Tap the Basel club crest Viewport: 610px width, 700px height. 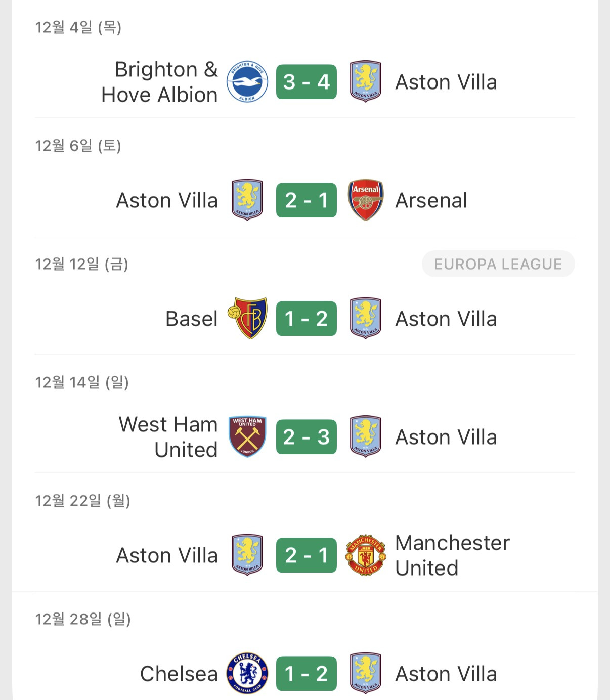247,319
